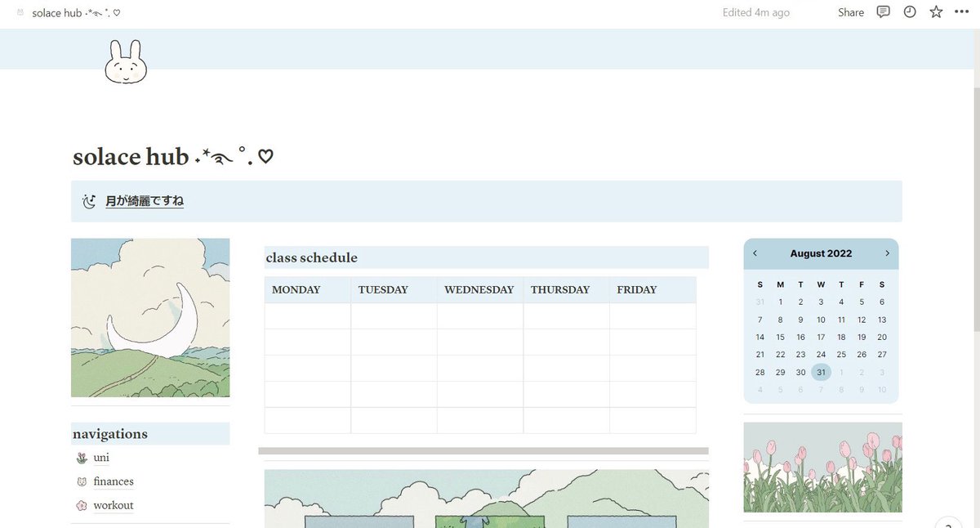
Task: Click the TUESDAY column header
Action: (394, 290)
